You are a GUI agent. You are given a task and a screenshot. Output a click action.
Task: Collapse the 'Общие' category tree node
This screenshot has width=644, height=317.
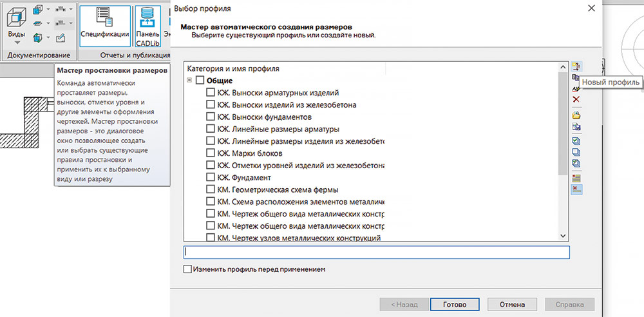(x=189, y=81)
